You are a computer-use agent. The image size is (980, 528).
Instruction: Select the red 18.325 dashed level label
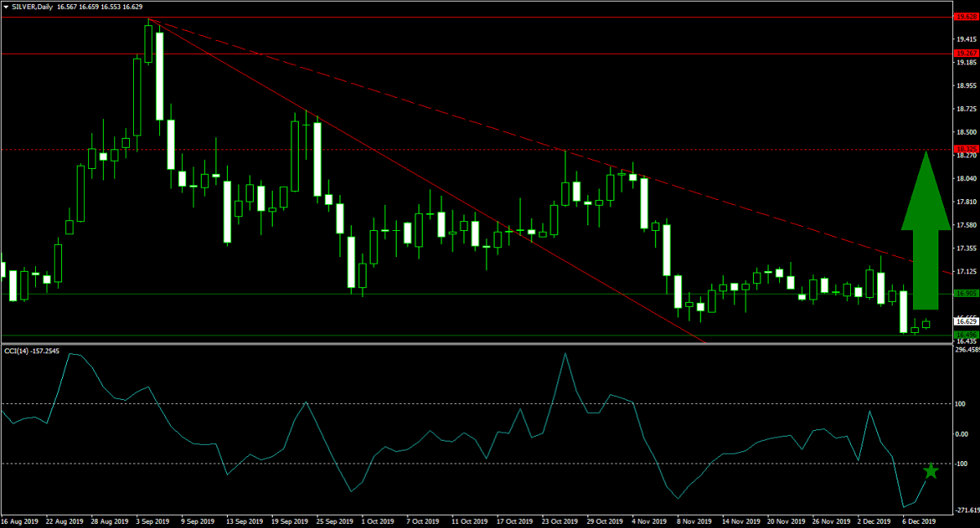(x=966, y=149)
